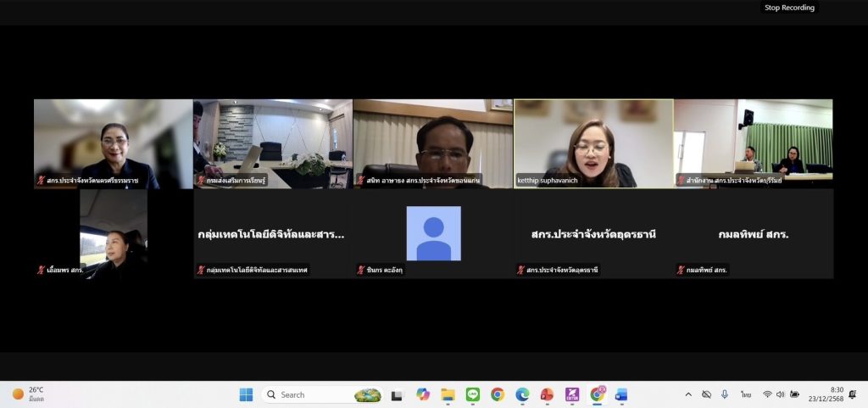Open the Windows Start menu
This screenshot has height=408, width=868.
coord(246,394)
